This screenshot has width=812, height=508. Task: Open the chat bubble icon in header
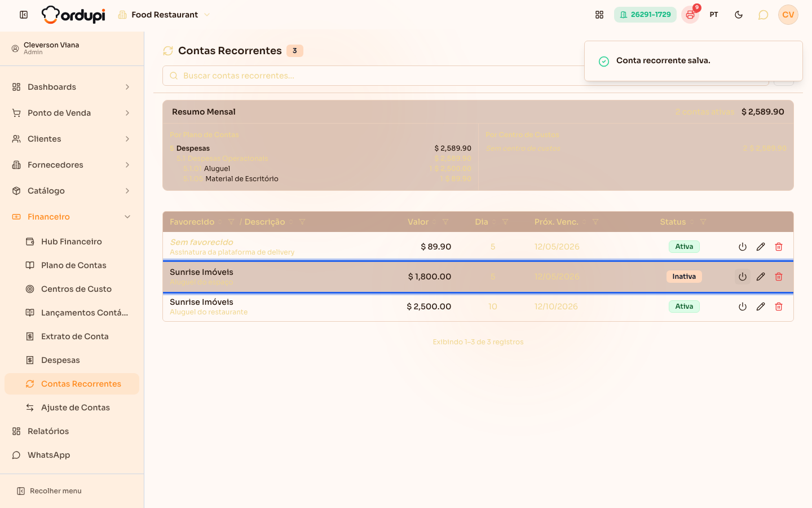tap(763, 15)
